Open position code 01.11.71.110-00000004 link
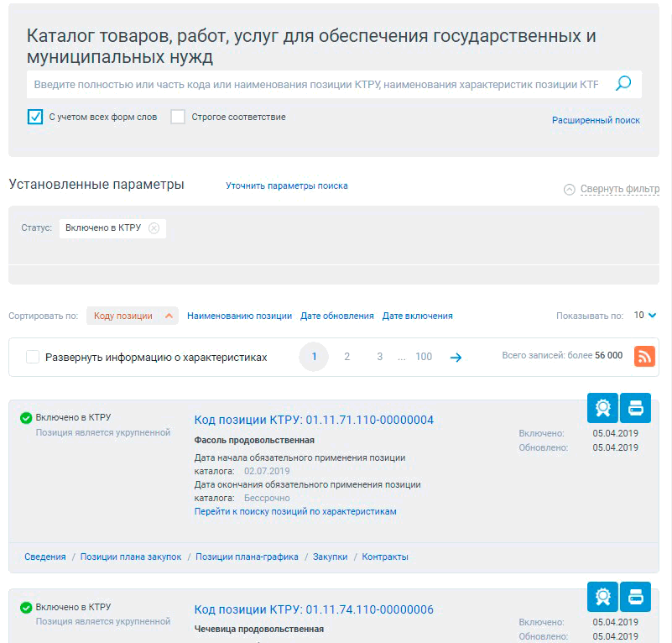Screen dimensions: 672x643 click(314, 420)
